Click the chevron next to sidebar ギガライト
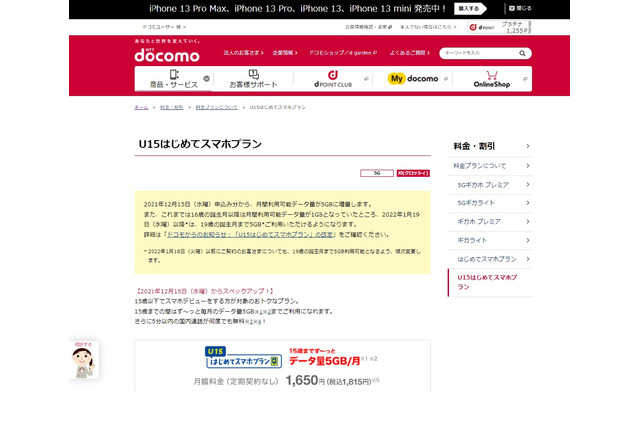The image size is (640, 426). [x=528, y=240]
